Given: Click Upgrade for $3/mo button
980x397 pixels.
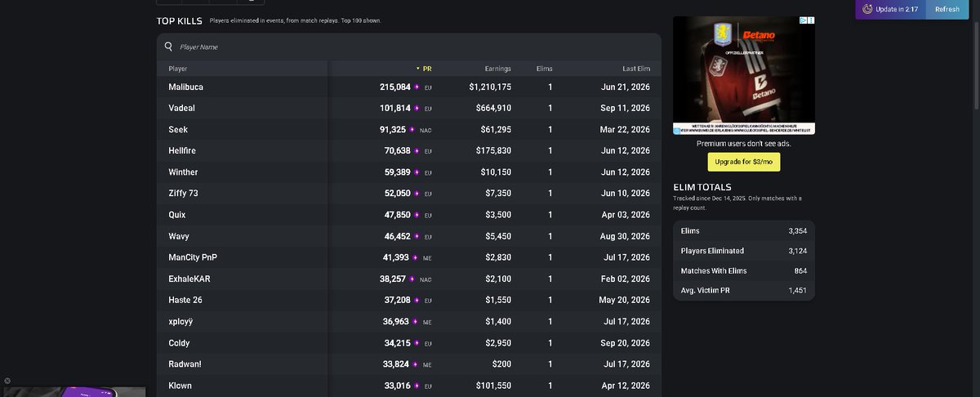Looking at the screenshot, I should (x=744, y=162).
